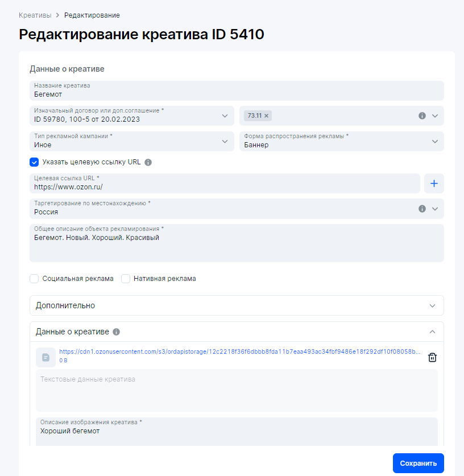Image resolution: width=464 pixels, height=476 pixels.
Task: Enable the Нативная реклама checkbox
Action: (x=126, y=279)
